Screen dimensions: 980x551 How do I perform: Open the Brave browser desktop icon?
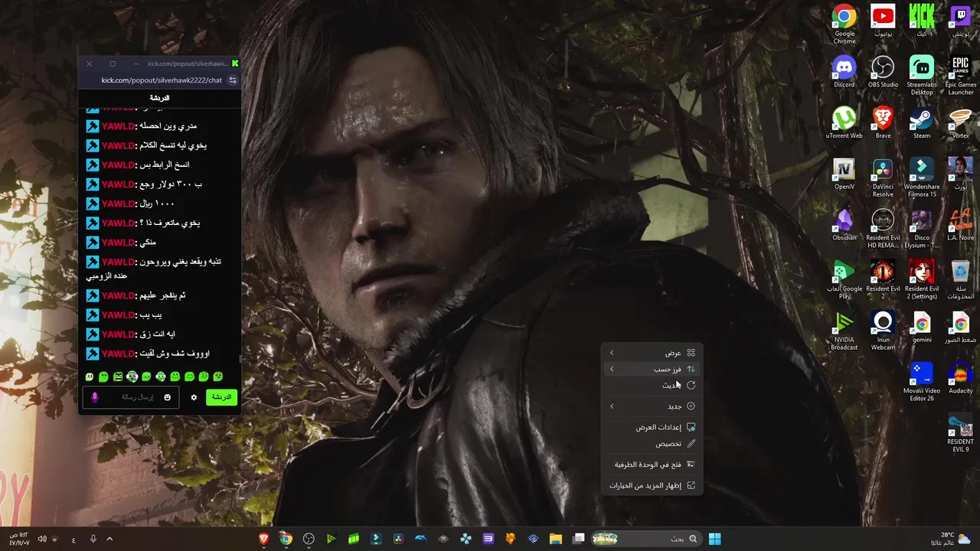click(x=883, y=122)
